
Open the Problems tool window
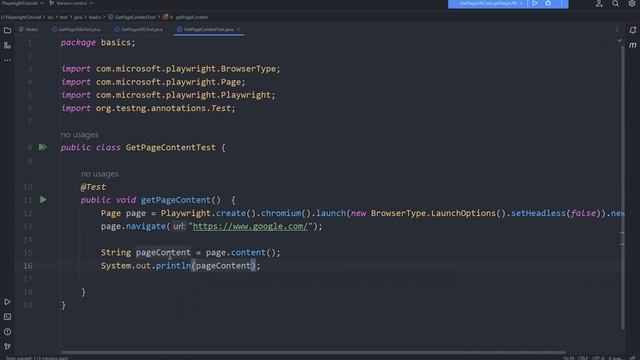[7, 332]
